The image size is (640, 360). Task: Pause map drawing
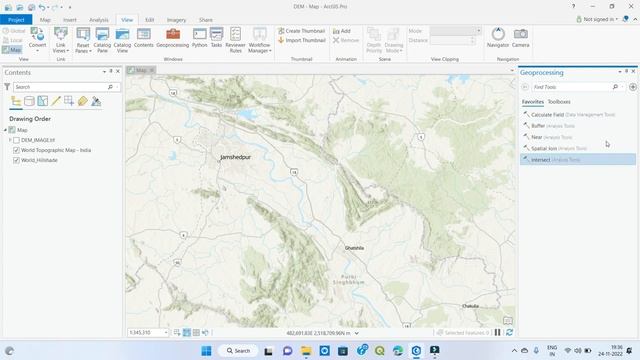(x=498, y=333)
